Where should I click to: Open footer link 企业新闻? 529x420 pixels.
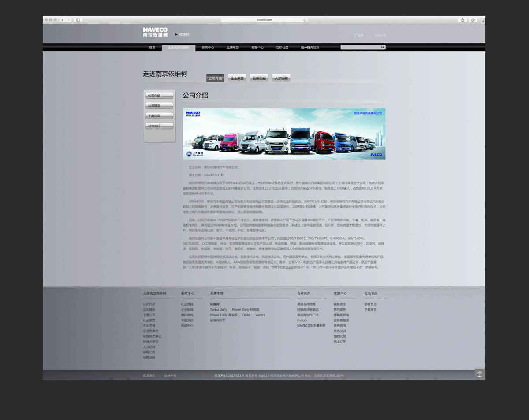tap(187, 310)
